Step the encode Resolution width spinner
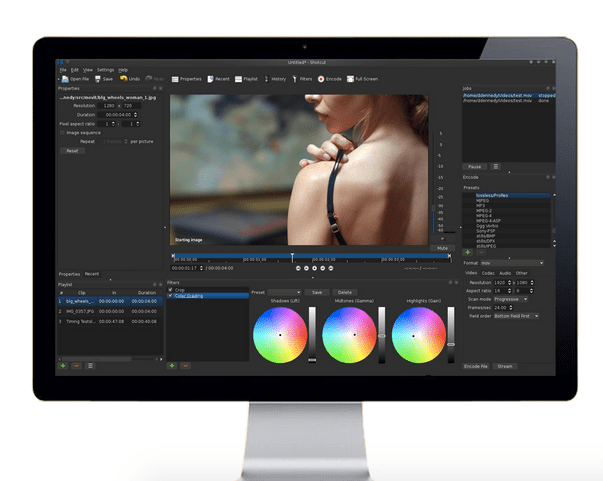 [x=510, y=283]
